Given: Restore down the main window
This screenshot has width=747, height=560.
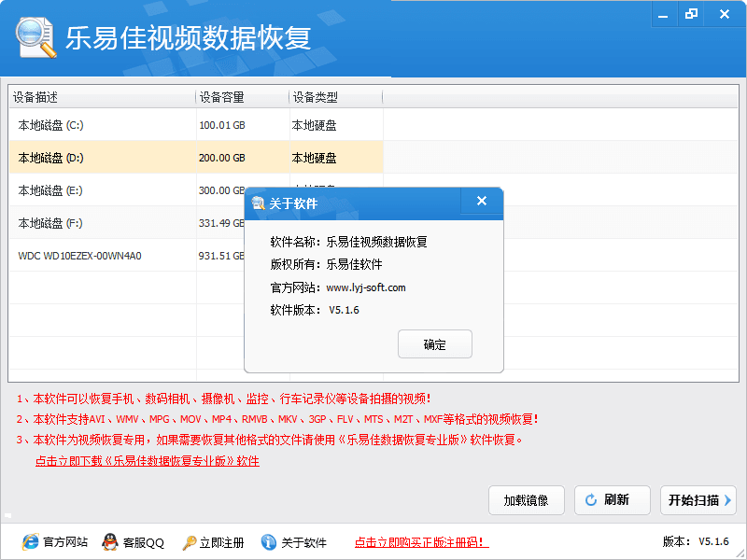Looking at the screenshot, I should (x=691, y=14).
